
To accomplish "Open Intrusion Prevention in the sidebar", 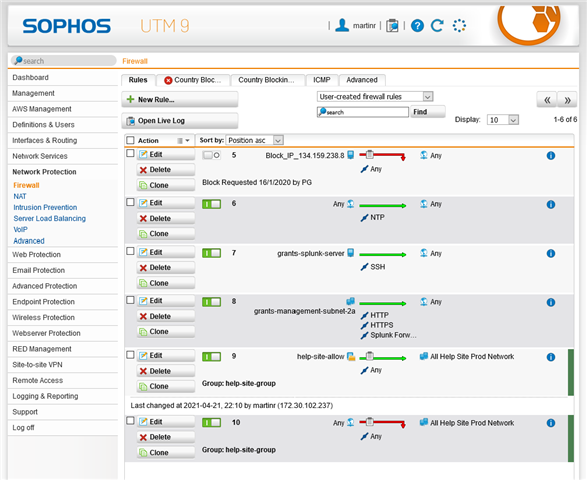I will [x=45, y=207].
